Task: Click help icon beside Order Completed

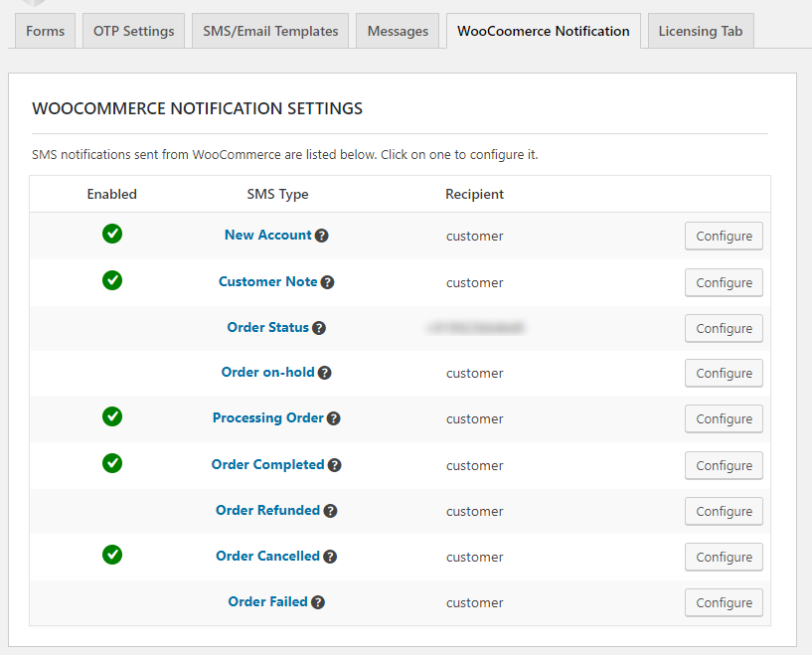Action: (335, 465)
